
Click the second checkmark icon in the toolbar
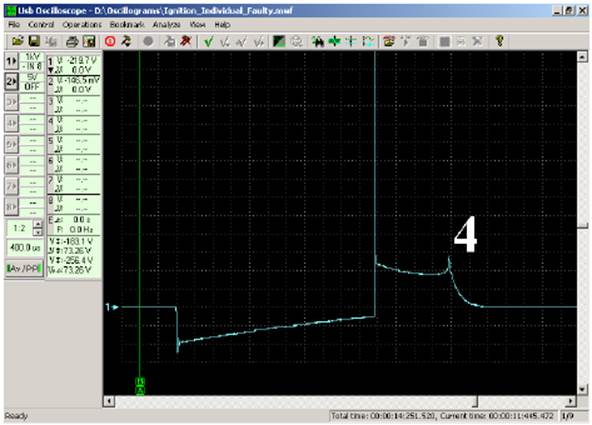point(225,41)
